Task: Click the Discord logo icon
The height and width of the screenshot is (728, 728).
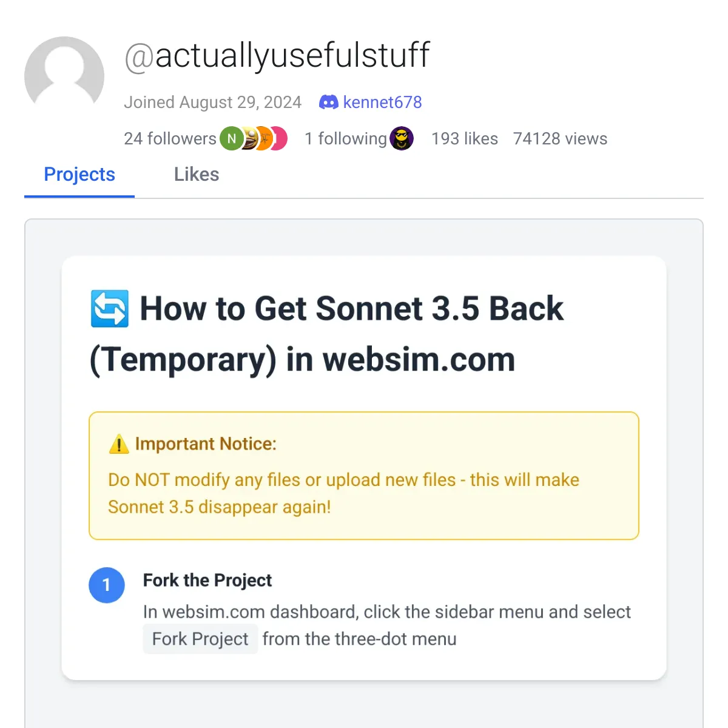Action: click(x=328, y=103)
